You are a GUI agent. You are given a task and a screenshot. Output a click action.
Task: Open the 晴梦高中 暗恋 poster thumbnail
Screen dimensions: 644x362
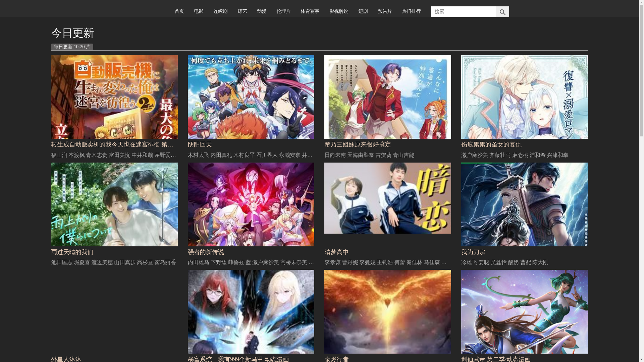[x=388, y=198]
